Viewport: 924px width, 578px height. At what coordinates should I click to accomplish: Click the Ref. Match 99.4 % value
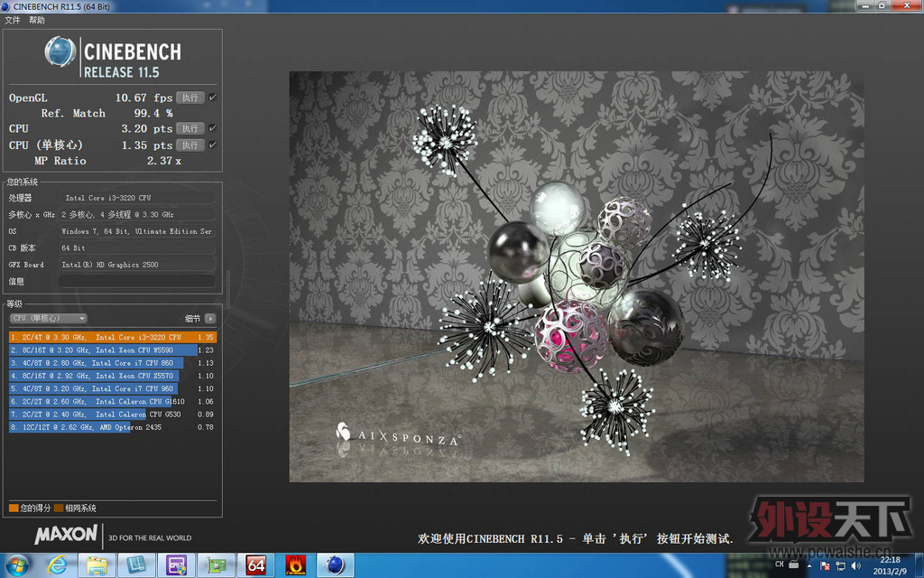[153, 113]
